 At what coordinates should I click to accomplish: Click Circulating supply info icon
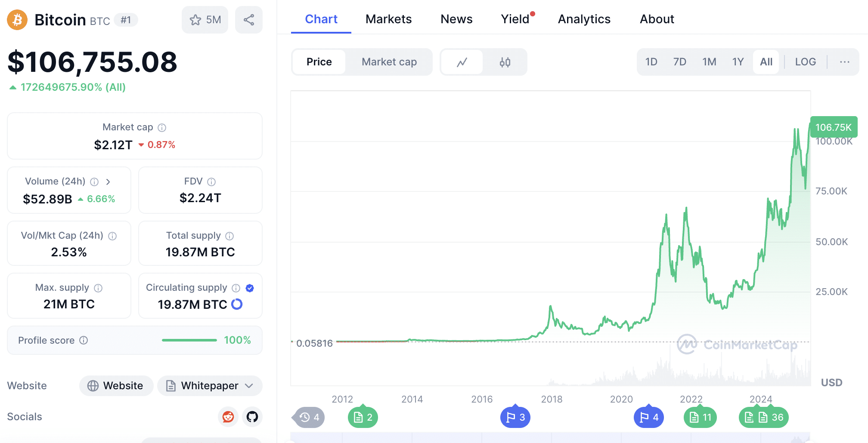(x=236, y=288)
